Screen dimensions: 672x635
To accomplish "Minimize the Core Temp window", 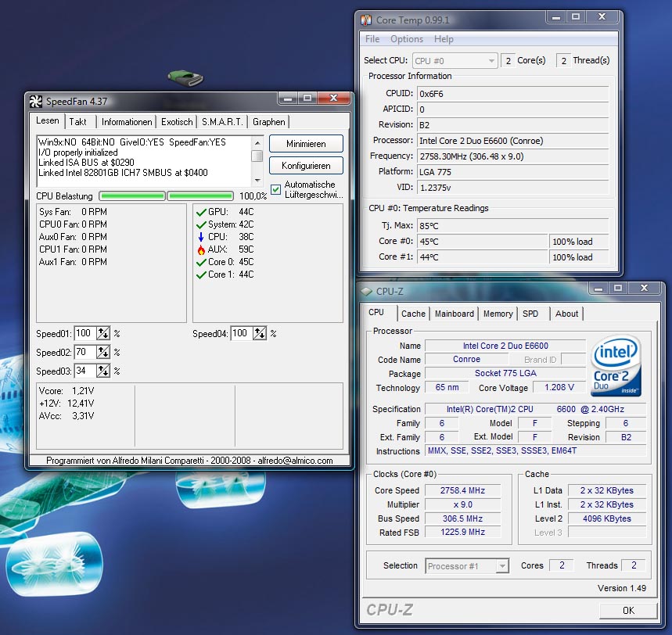I will point(556,17).
